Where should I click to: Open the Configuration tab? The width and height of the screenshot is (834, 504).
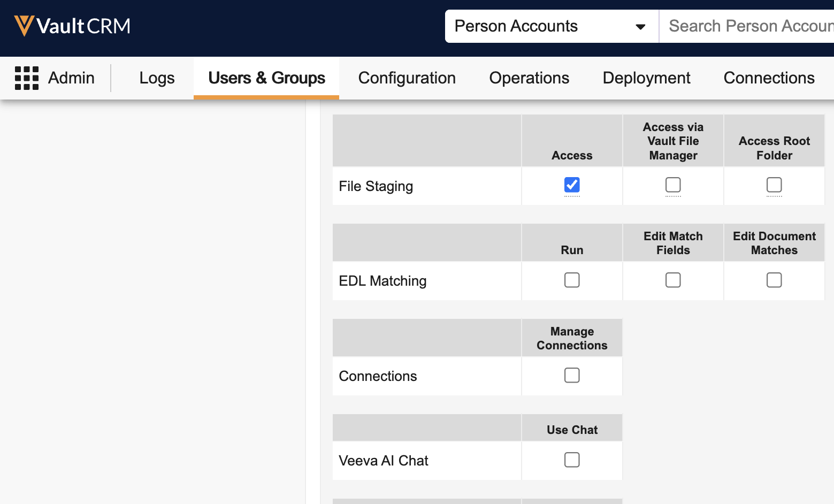407,78
